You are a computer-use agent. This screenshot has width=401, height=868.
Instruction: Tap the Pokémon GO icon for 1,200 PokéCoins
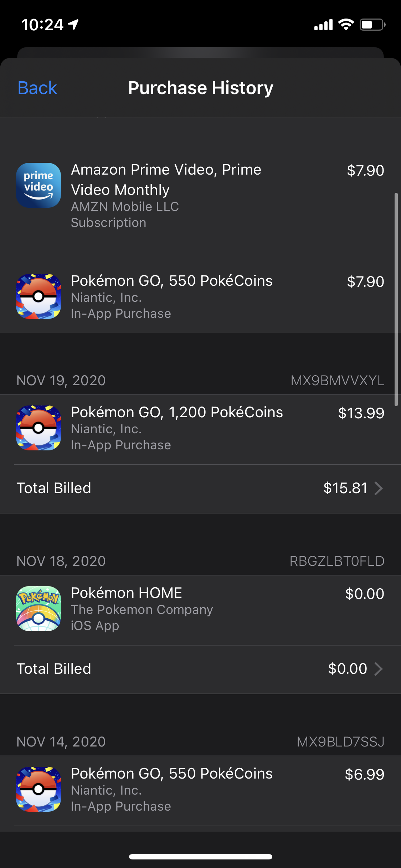(x=38, y=428)
